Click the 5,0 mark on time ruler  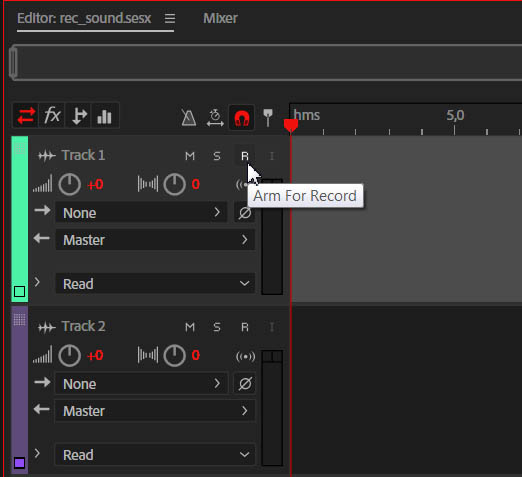455,115
